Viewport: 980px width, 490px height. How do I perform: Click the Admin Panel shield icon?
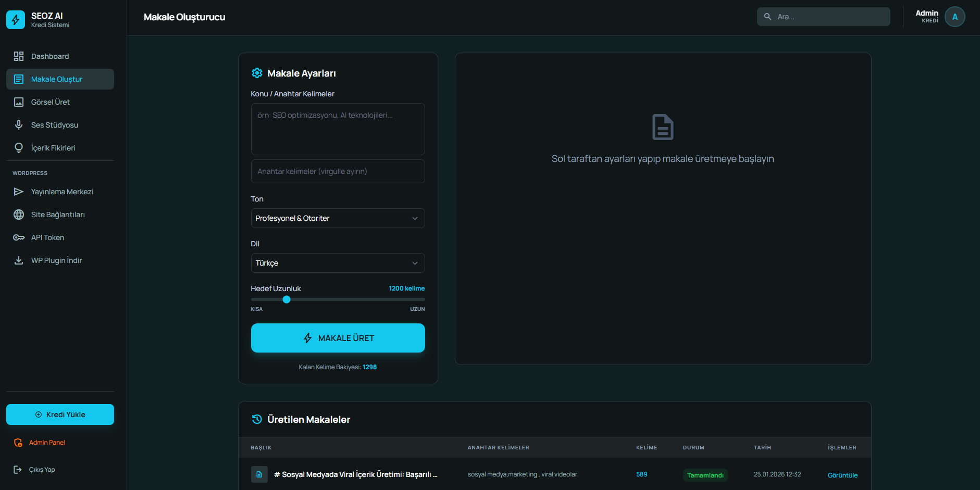coord(18,443)
